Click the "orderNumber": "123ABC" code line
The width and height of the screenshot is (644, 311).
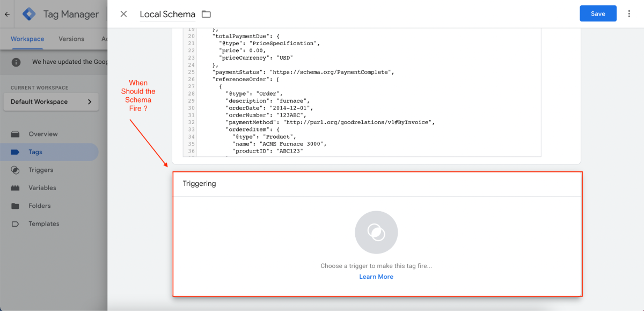click(x=267, y=115)
